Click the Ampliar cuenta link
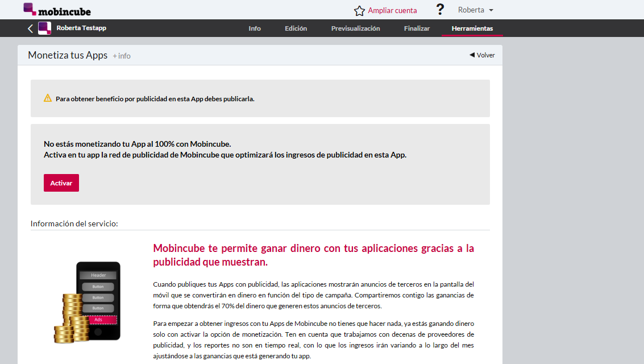Screen dimensions: 644x364 coord(392,11)
